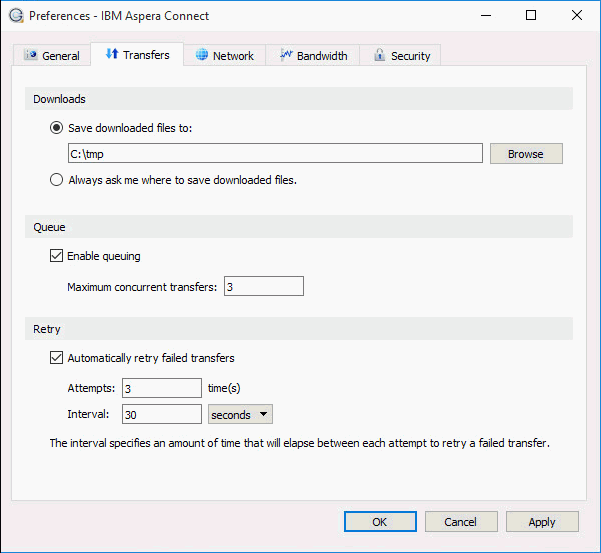Apply the preference changes

[542, 522]
